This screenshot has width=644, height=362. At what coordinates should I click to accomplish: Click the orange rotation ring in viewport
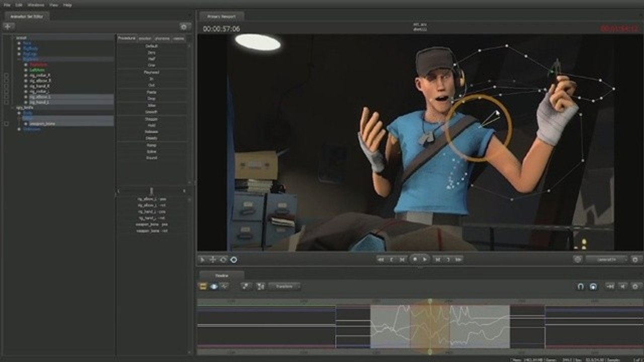point(479,128)
